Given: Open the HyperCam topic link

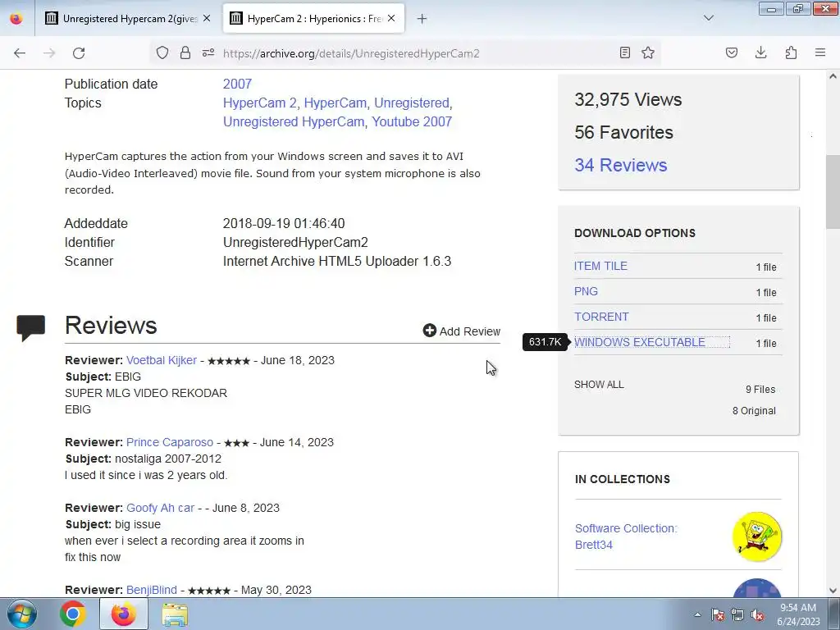Looking at the screenshot, I should click(336, 103).
